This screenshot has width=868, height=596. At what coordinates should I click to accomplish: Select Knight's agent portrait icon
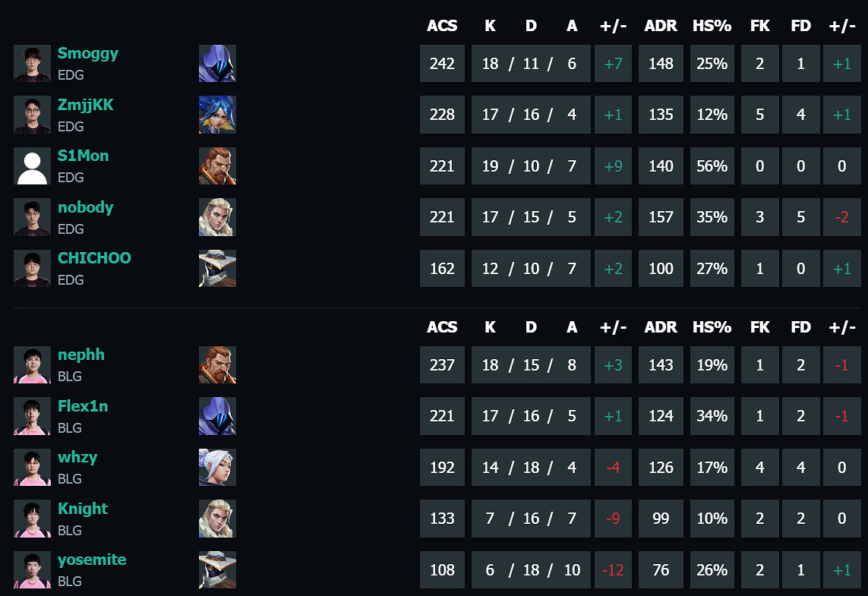coord(217,519)
